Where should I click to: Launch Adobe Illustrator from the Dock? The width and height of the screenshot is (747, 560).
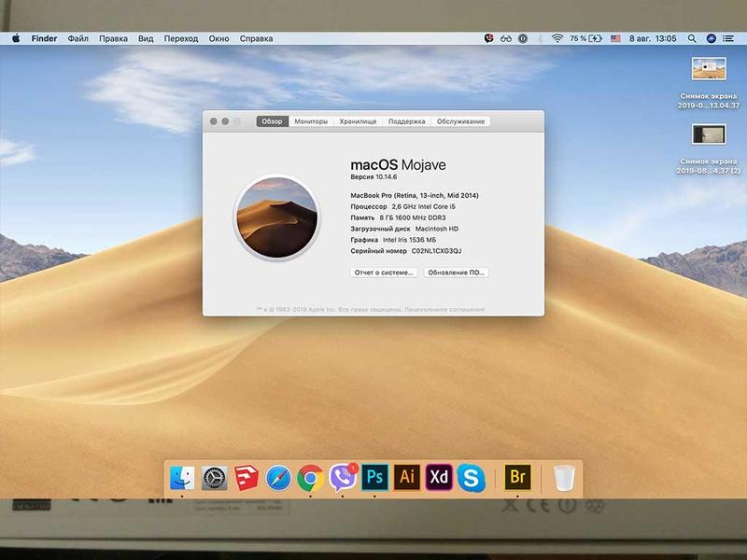coord(407,477)
